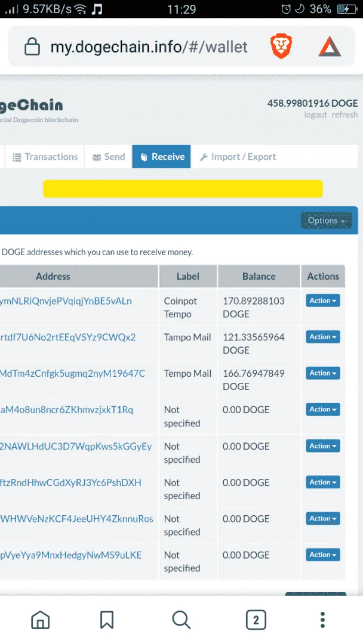Click total balance 458.99801916 DOGE
The image size is (363, 644).
click(312, 103)
